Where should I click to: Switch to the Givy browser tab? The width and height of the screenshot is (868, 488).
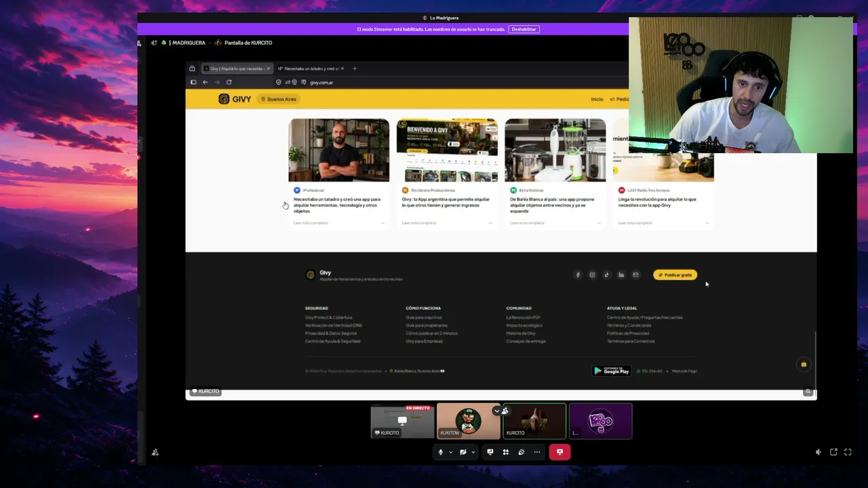click(x=236, y=68)
